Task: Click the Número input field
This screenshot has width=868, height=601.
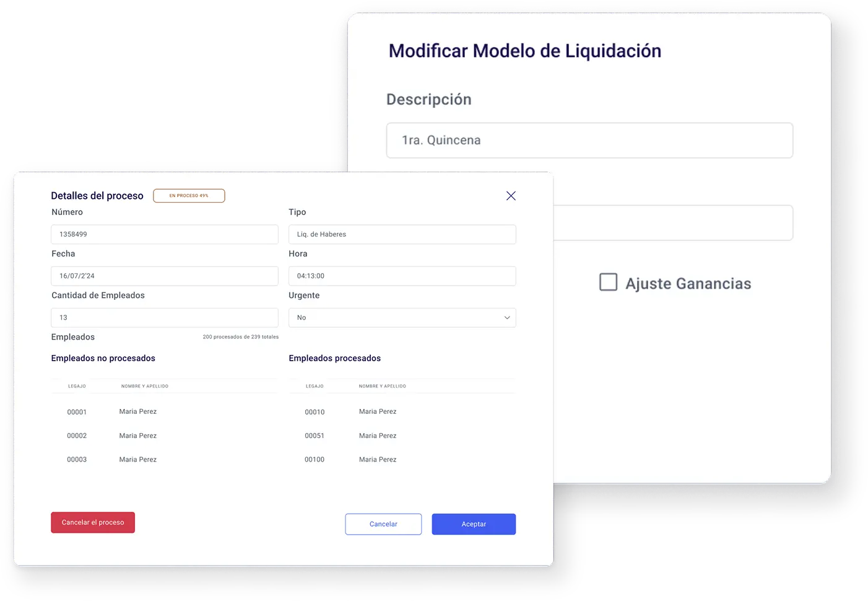Action: point(165,234)
